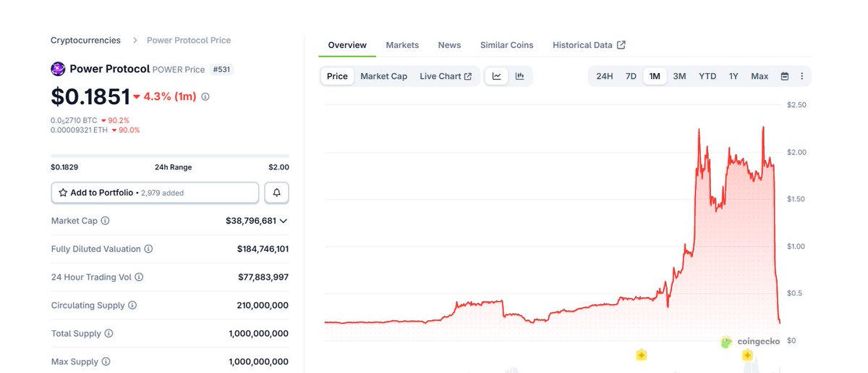Click the #531 rank badge
This screenshot has height=373, width=868.
pos(221,70)
